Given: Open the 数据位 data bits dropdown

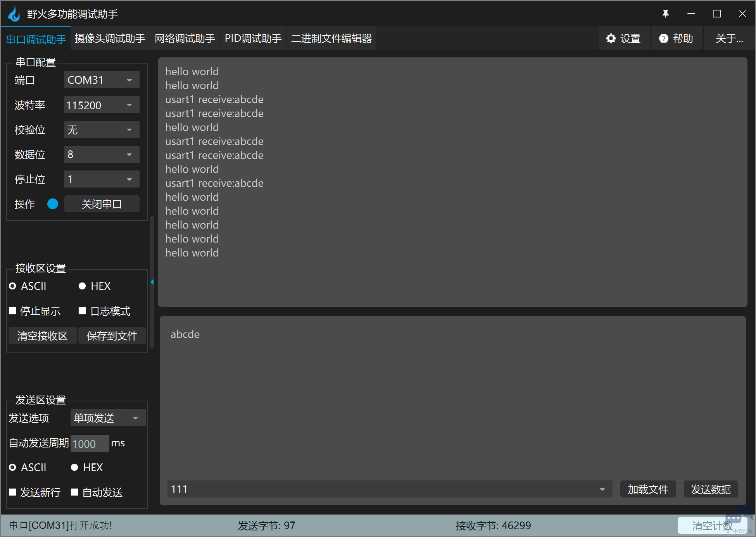Looking at the screenshot, I should pyautogui.click(x=102, y=155).
